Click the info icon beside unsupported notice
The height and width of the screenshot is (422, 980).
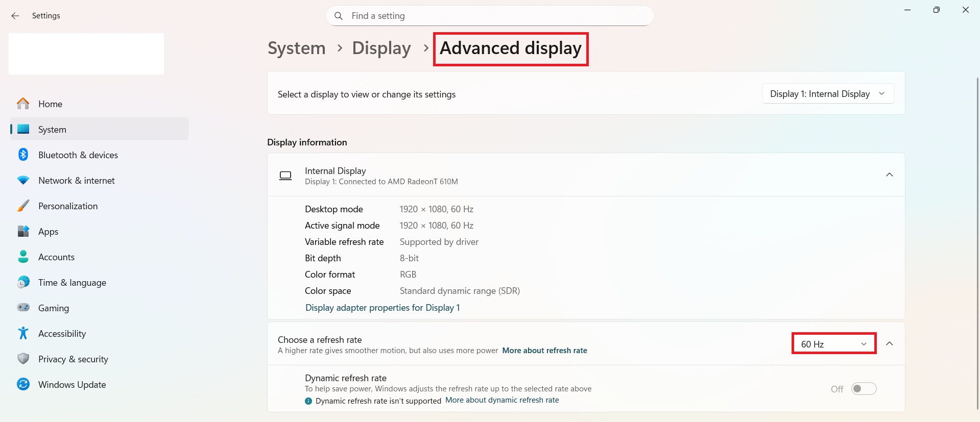[x=308, y=401]
